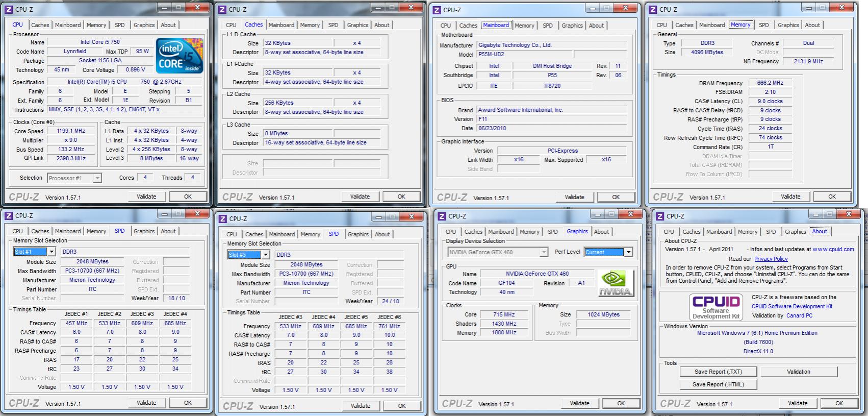Click the QPI Link value 2398.3 MHz

[71, 158]
